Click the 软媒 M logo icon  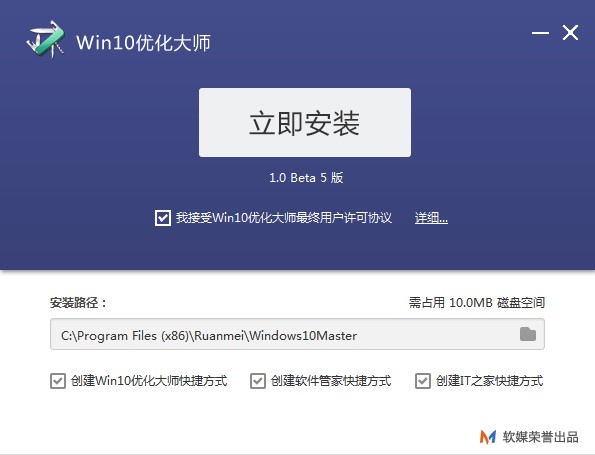tap(488, 437)
